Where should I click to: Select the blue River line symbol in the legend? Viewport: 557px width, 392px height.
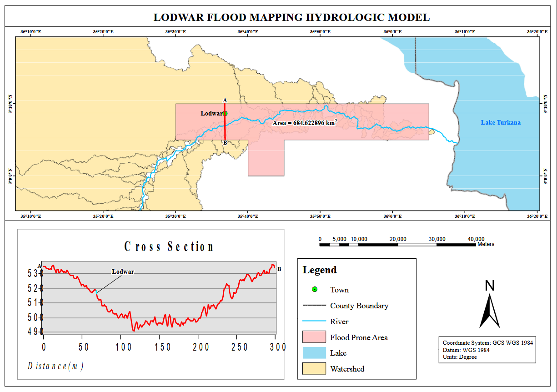(x=314, y=322)
